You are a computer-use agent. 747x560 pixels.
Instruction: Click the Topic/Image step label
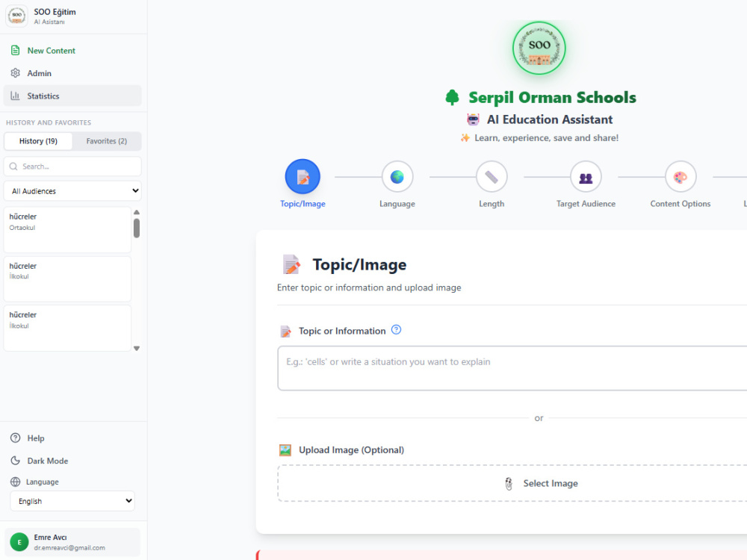click(x=303, y=204)
